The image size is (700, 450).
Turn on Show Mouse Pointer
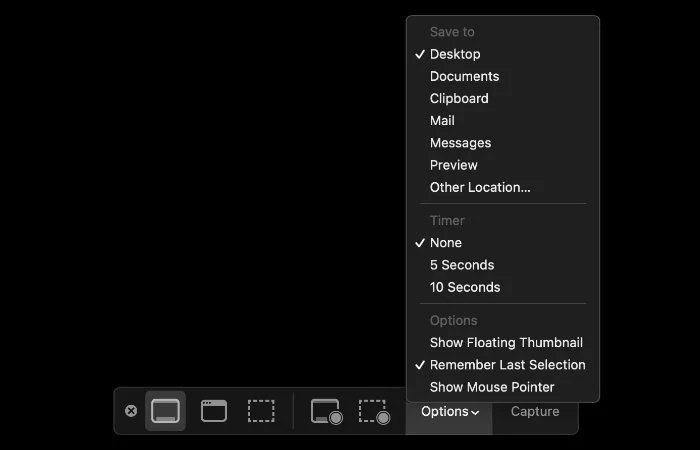pyautogui.click(x=491, y=387)
